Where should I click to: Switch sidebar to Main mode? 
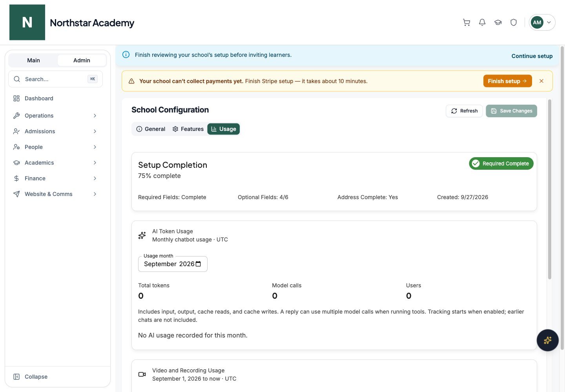[33, 60]
